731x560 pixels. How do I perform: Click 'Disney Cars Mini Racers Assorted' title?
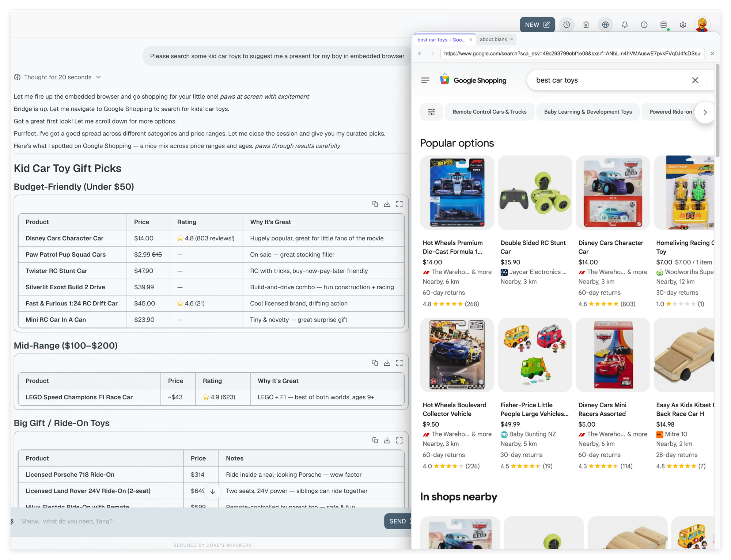602,409
